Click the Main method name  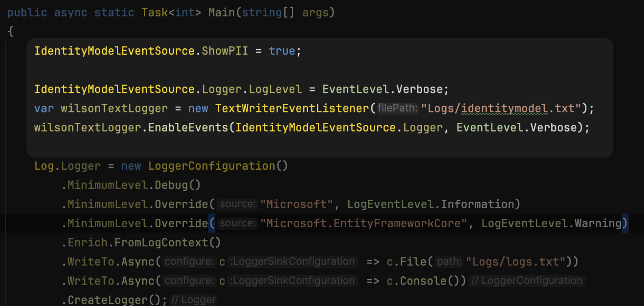coord(221,13)
